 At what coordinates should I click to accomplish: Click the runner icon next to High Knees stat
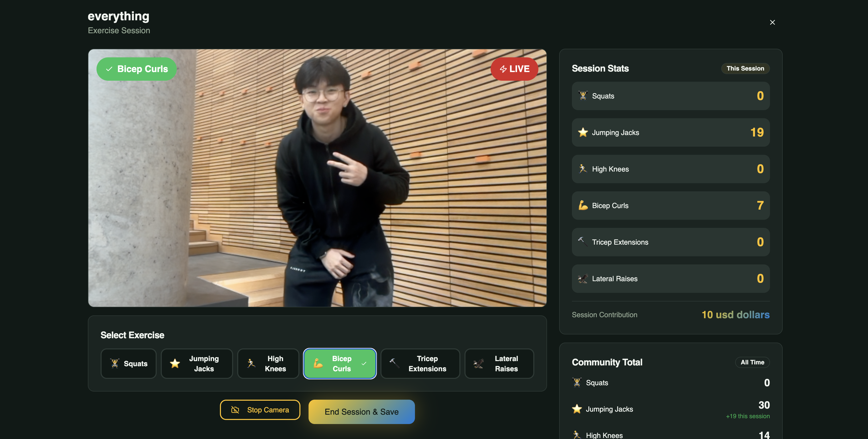coord(583,169)
